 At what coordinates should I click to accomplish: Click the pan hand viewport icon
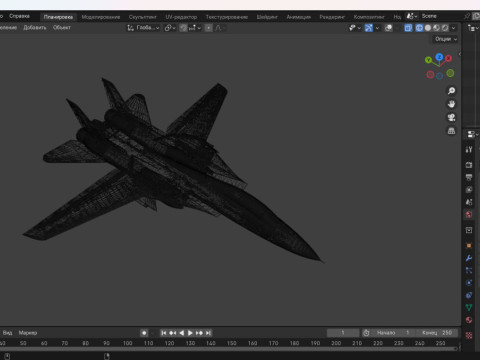tap(451, 104)
